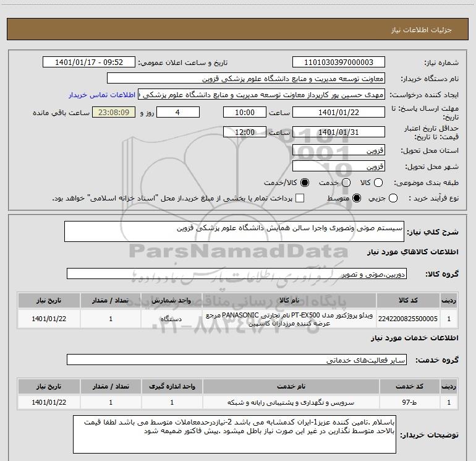
Task: Click the سرویس و نگهداری service name cell
Action: pos(291,402)
